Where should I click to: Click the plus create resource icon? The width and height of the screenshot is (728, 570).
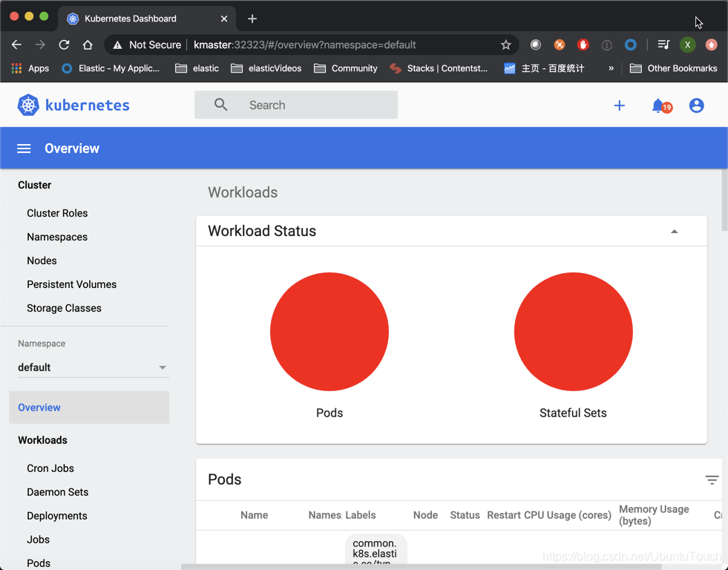pos(620,106)
